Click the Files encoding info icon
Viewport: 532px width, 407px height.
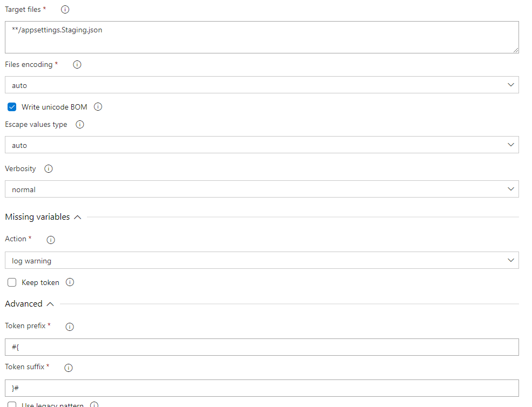pos(77,64)
